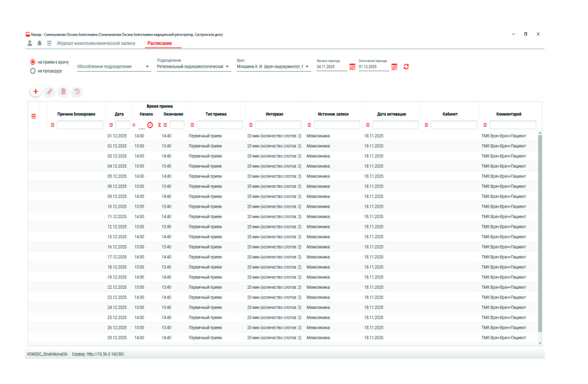The height and width of the screenshot is (384, 588).
Task: Click the red plus add record button
Action: click(x=36, y=91)
